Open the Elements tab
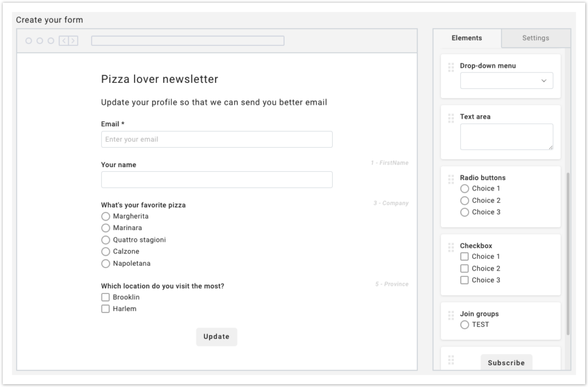 467,38
